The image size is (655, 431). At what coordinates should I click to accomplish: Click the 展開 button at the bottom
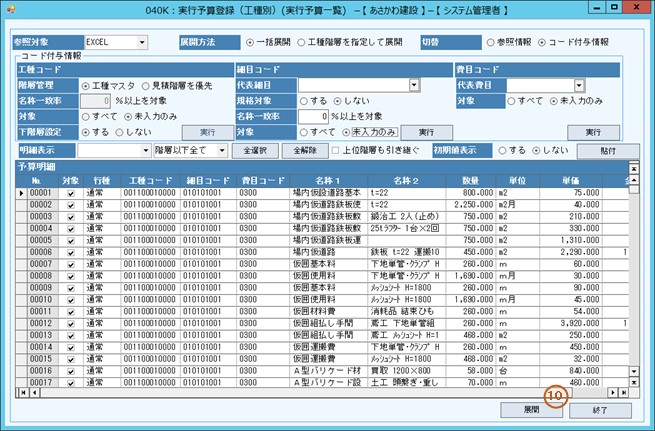(x=532, y=410)
